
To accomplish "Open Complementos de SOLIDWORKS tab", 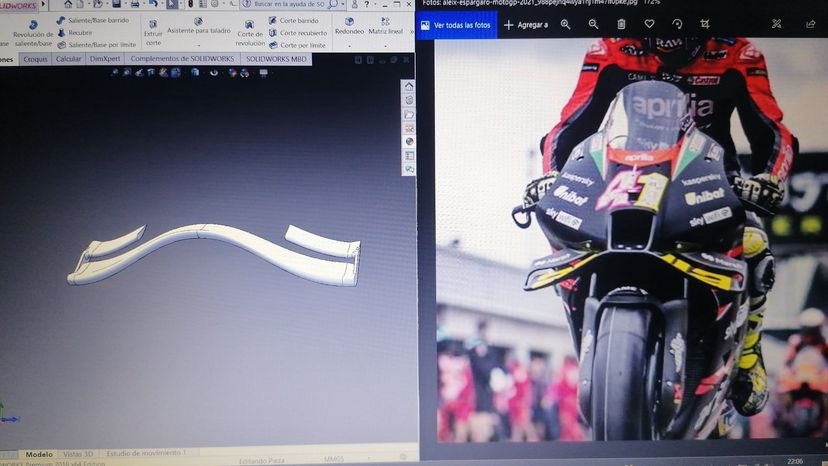I will [x=182, y=59].
